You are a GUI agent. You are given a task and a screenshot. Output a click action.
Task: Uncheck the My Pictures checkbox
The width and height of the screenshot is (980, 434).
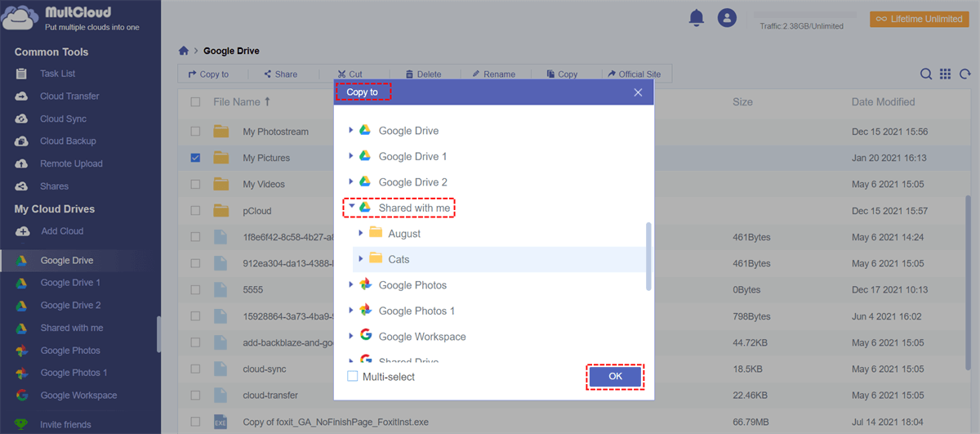click(x=195, y=158)
